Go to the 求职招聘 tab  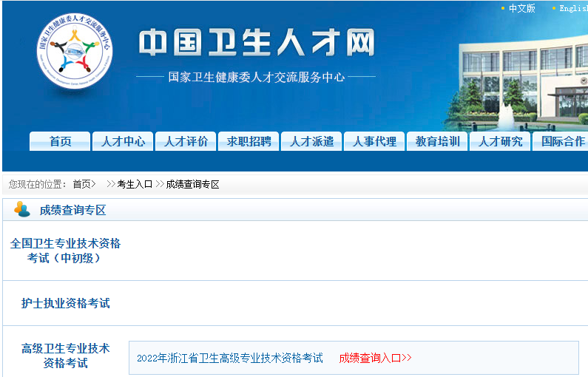tap(249, 141)
